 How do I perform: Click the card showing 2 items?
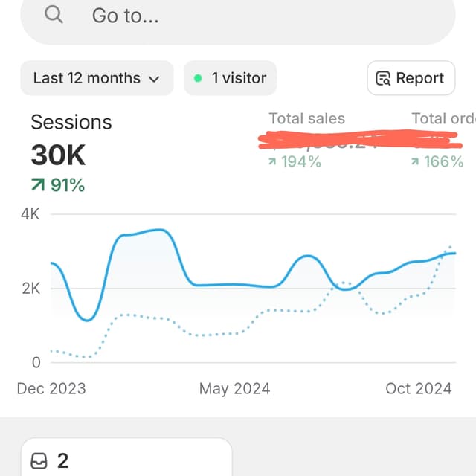click(x=126, y=457)
